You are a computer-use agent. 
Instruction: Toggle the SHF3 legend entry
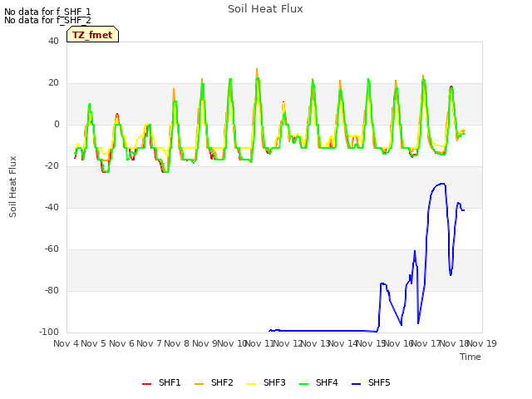(266, 383)
